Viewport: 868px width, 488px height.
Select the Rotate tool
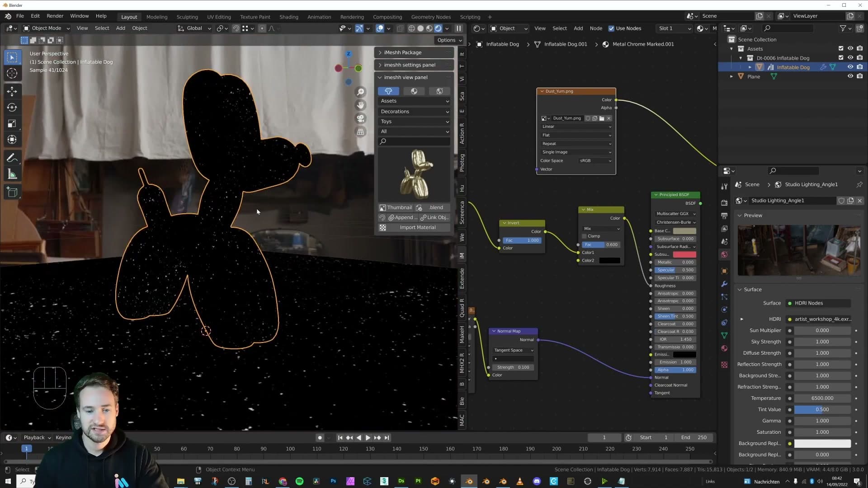click(x=12, y=108)
